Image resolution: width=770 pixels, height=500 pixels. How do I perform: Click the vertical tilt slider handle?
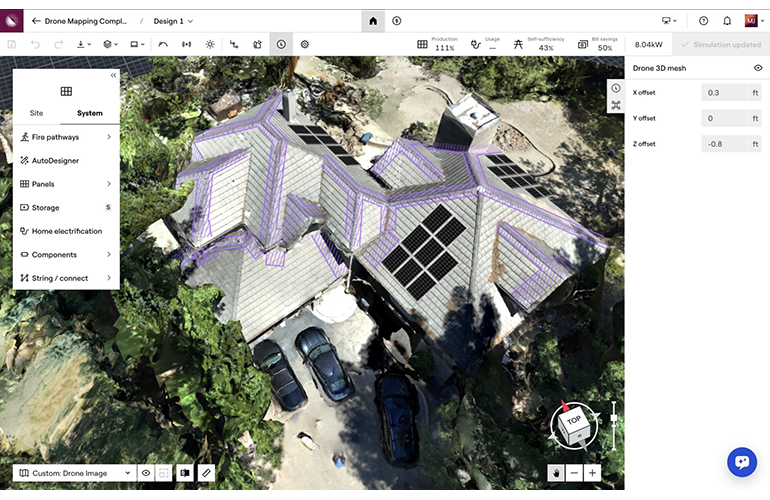click(x=614, y=418)
